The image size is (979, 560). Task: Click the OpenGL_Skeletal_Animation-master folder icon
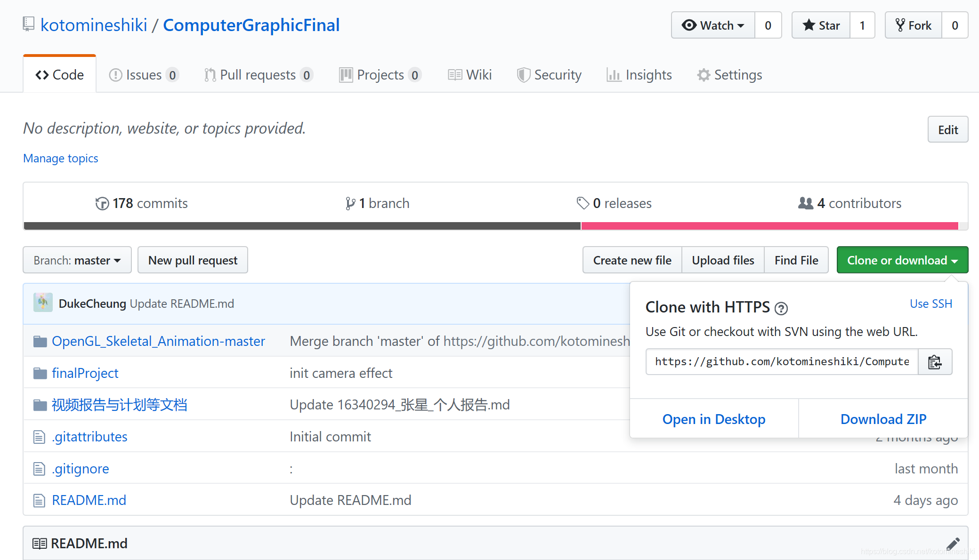[x=40, y=341]
